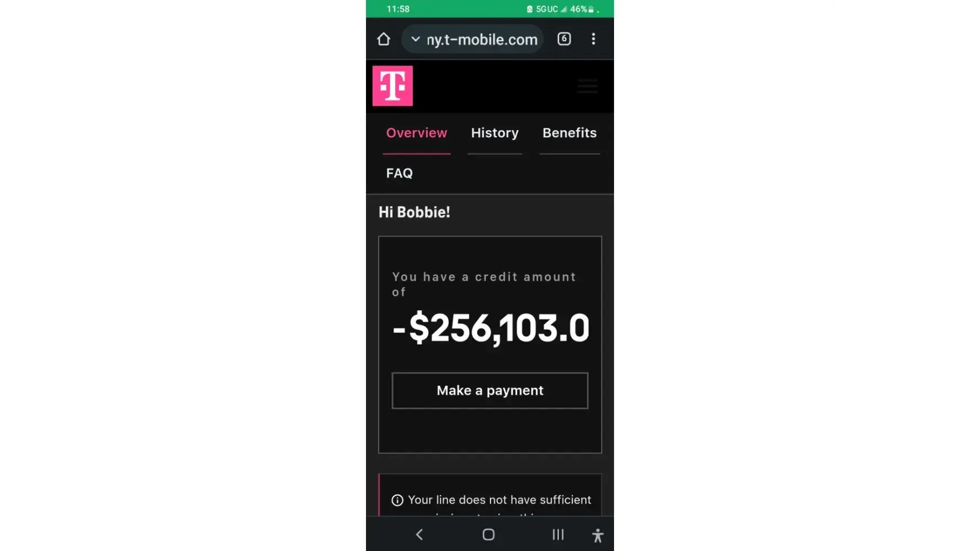Tap the Android back navigation arrow
This screenshot has height=551, width=980.
click(x=419, y=534)
